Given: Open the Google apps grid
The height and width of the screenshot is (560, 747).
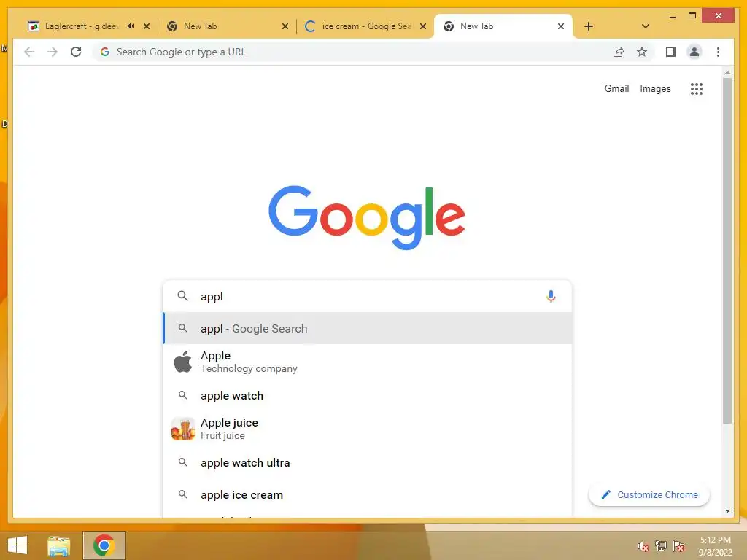Looking at the screenshot, I should 697,88.
